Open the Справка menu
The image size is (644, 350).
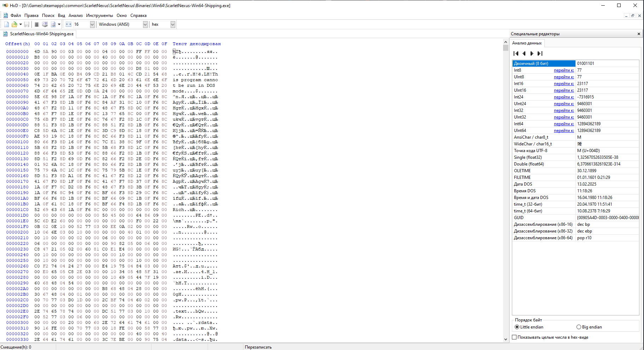click(138, 16)
